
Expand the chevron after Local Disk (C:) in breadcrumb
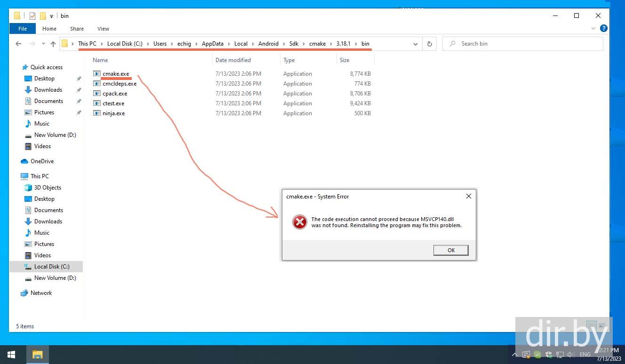pyautogui.click(x=148, y=44)
